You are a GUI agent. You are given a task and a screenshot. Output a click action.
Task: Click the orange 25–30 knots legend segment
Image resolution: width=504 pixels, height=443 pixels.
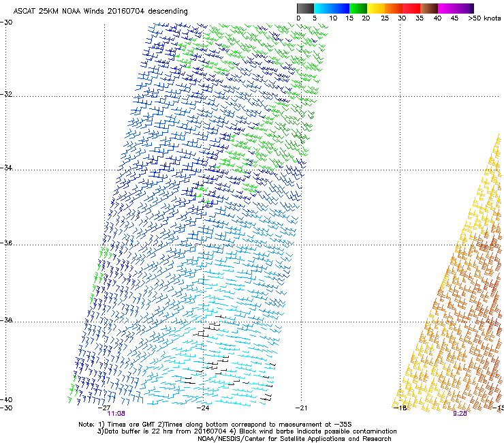pos(394,8)
